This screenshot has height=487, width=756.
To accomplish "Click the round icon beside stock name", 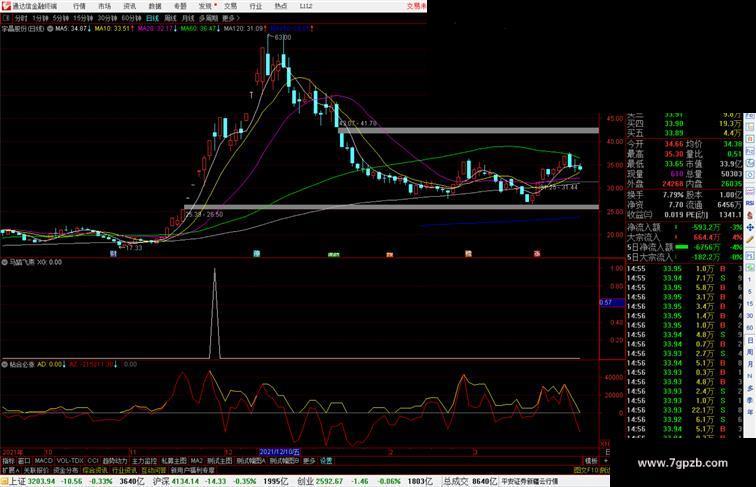I will (x=50, y=29).
